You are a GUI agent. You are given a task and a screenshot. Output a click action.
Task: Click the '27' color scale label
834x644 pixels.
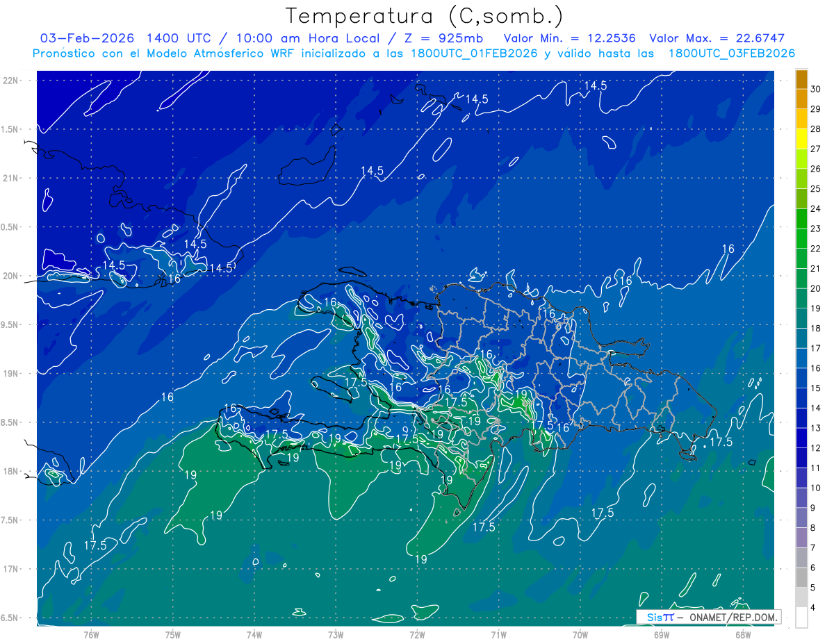(x=816, y=149)
